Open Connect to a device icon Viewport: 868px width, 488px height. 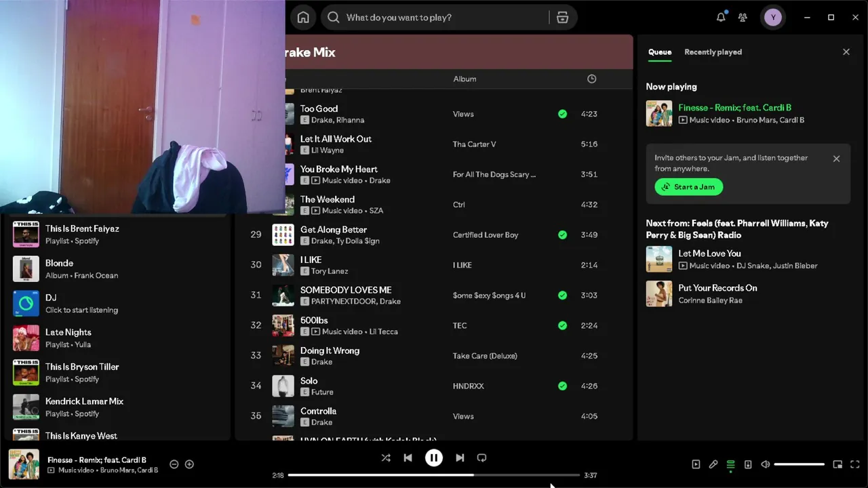pos(748,464)
